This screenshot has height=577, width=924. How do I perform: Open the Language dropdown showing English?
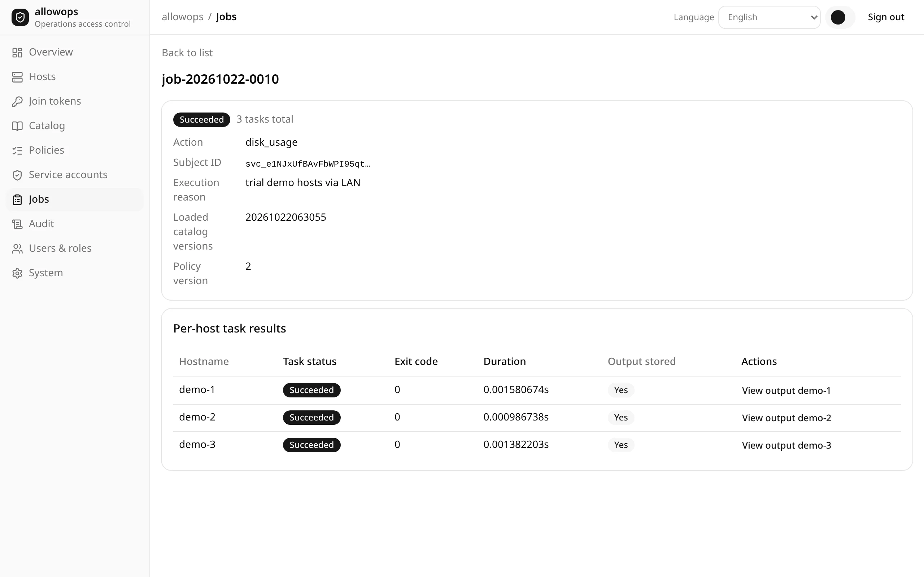[770, 17]
